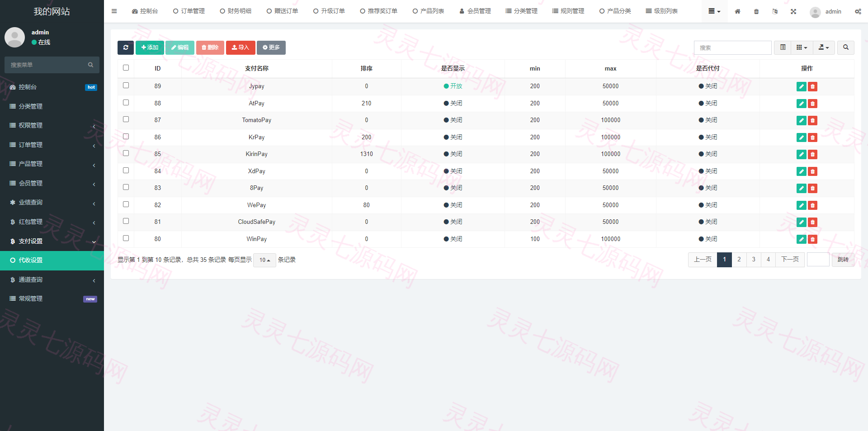Image resolution: width=868 pixels, height=431 pixels.
Task: Check the checkbox for KrPay row
Action: point(126,137)
